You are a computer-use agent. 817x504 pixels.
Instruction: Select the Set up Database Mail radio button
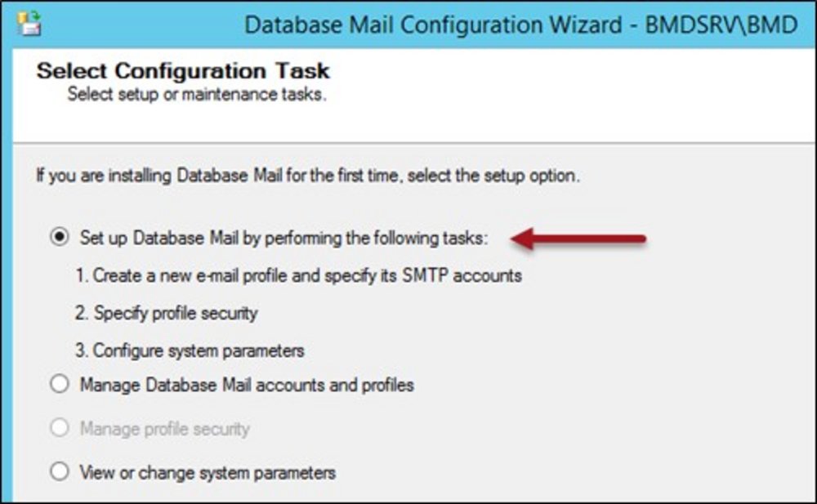pos(60,238)
